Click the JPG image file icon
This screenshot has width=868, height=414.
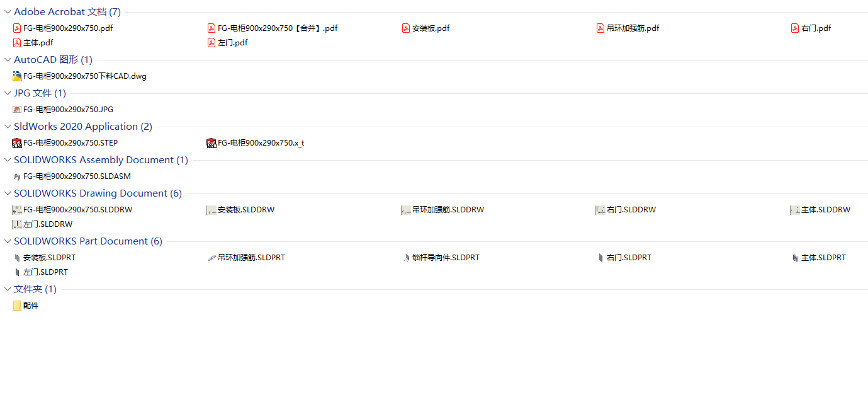pos(17,109)
